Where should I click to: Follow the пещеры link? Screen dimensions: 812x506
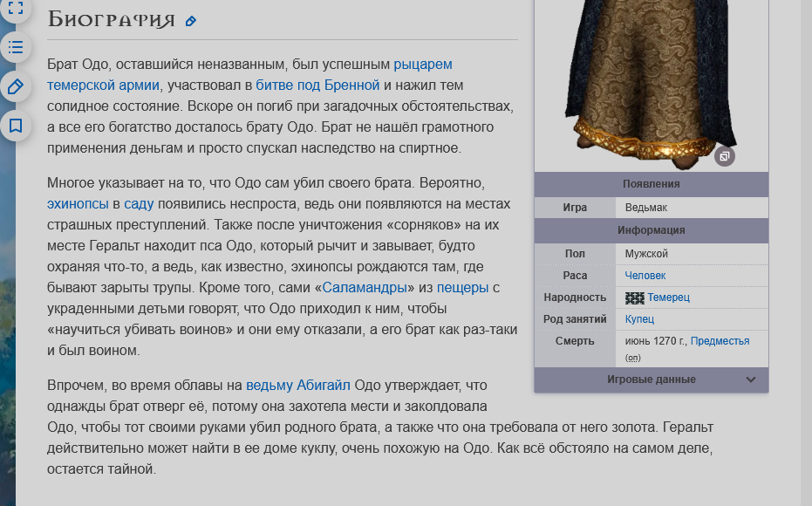[x=462, y=288]
